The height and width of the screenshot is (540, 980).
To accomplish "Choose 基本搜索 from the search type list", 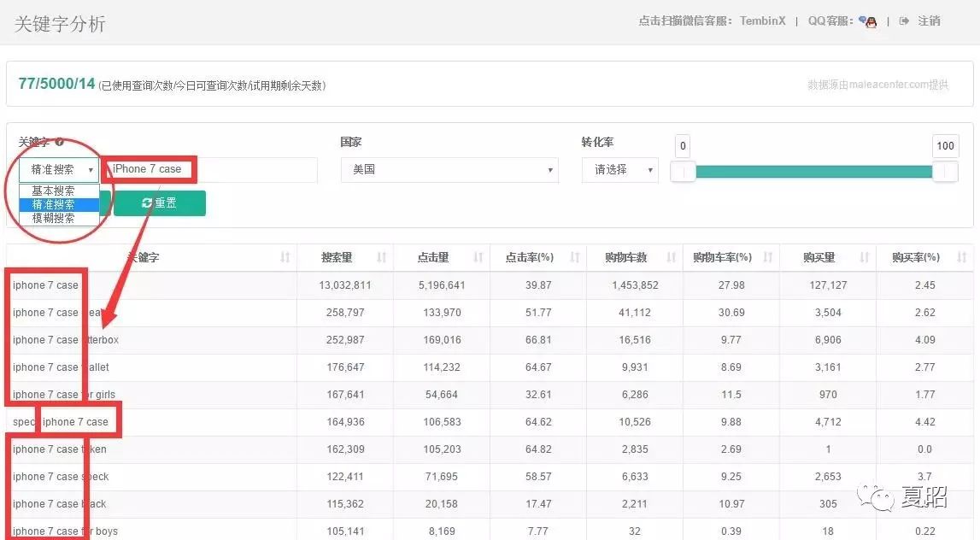I will click(59, 191).
